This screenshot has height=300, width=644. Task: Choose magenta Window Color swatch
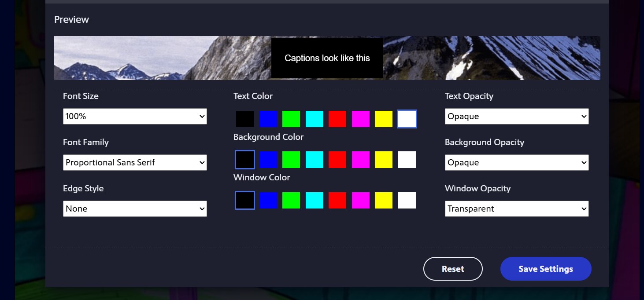coord(361,200)
